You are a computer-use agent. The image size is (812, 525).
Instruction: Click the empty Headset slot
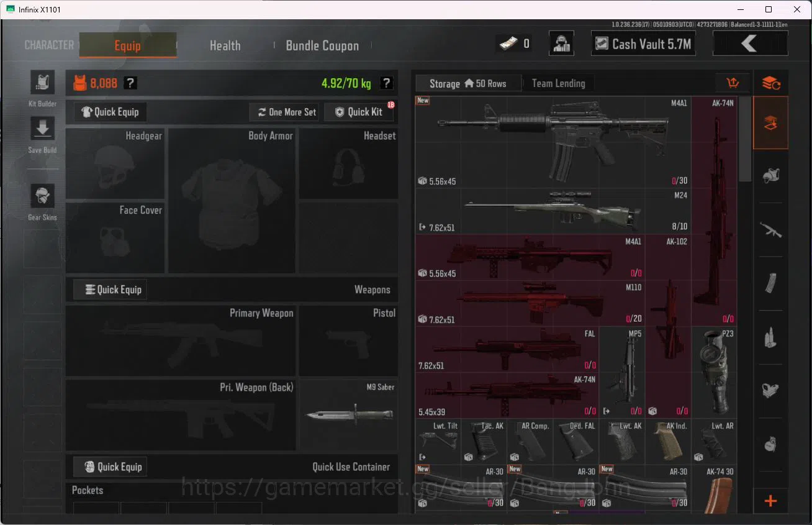tap(348, 163)
